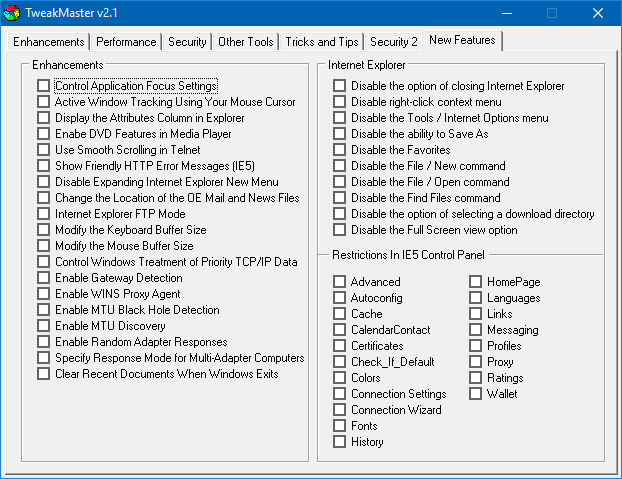
Task: Select the Security tab
Action: pyautogui.click(x=187, y=42)
